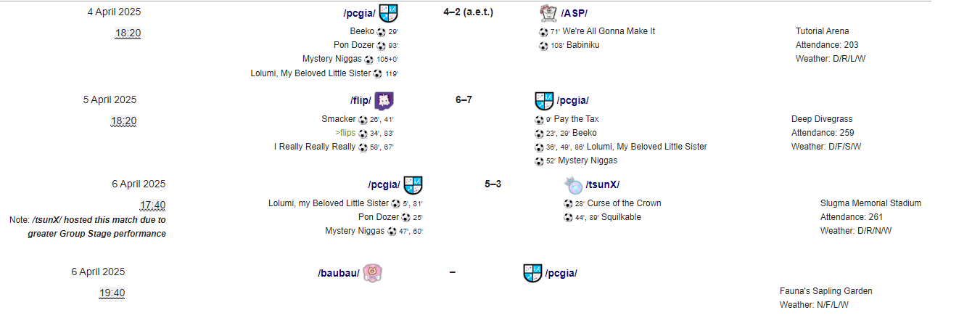Screen dimensions: 980x318
Task: Click the 19:40 kickoff time
Action: [x=112, y=293]
